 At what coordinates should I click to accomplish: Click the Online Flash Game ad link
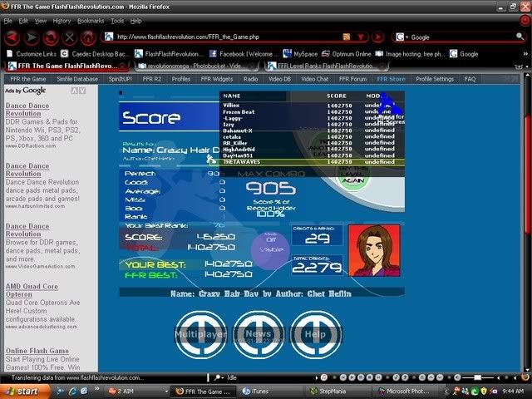click(37, 351)
